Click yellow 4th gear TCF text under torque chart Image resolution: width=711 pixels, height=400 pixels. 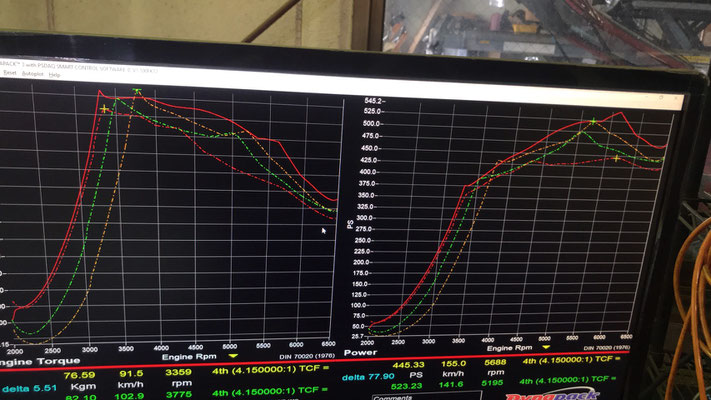pos(270,369)
